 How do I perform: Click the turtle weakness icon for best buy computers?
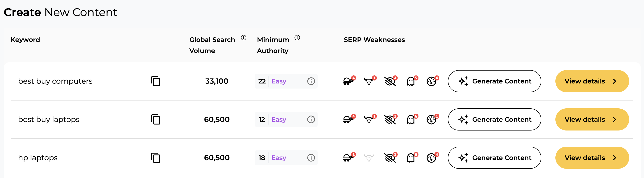coord(348,81)
